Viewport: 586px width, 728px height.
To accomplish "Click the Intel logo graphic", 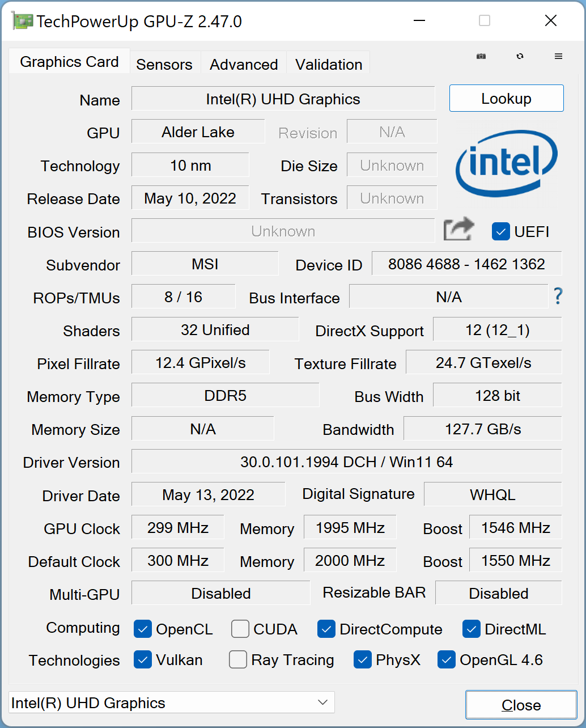I will (x=506, y=163).
